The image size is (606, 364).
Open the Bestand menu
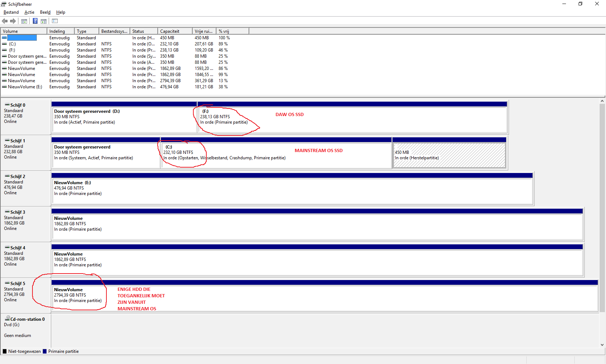(x=11, y=12)
